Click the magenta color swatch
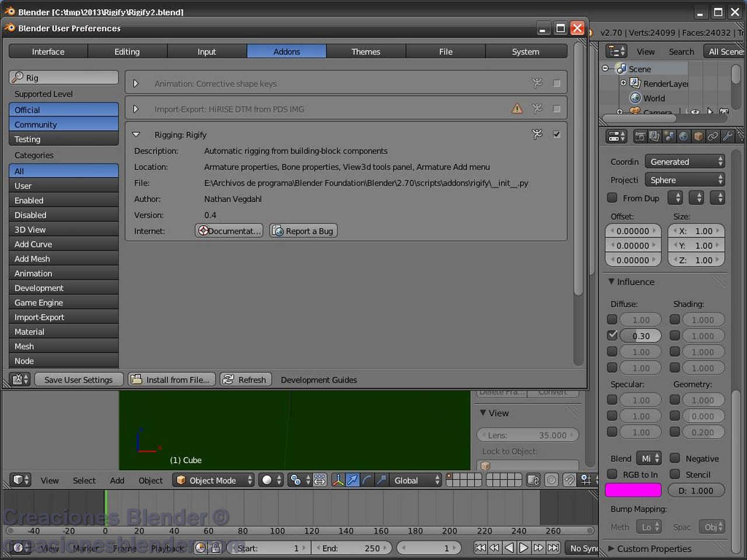 tap(633, 490)
